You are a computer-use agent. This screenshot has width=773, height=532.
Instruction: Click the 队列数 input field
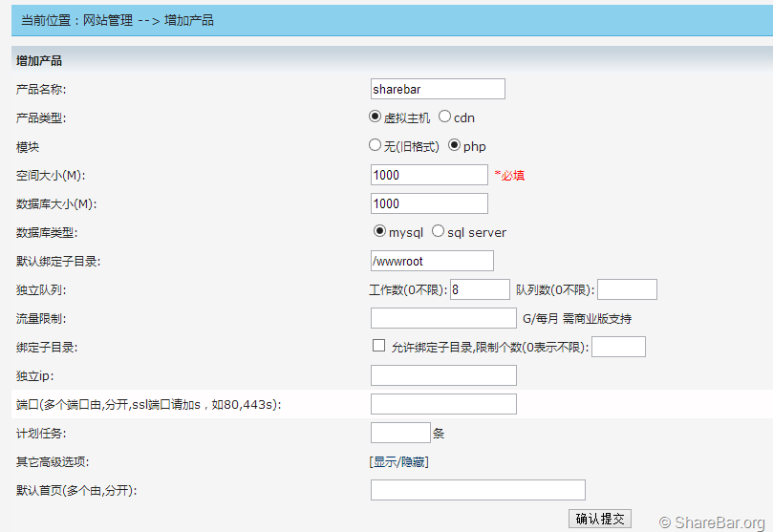pos(627,289)
